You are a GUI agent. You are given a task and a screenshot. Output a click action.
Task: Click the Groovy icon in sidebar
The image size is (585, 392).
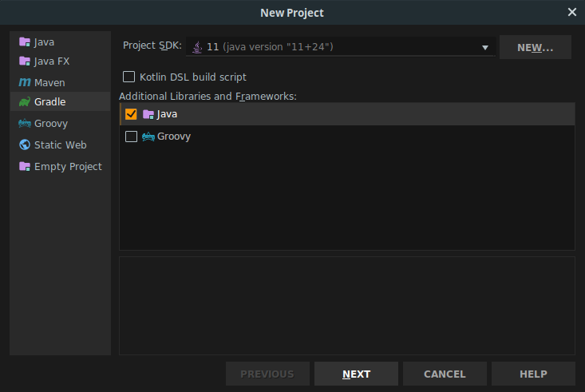25,123
